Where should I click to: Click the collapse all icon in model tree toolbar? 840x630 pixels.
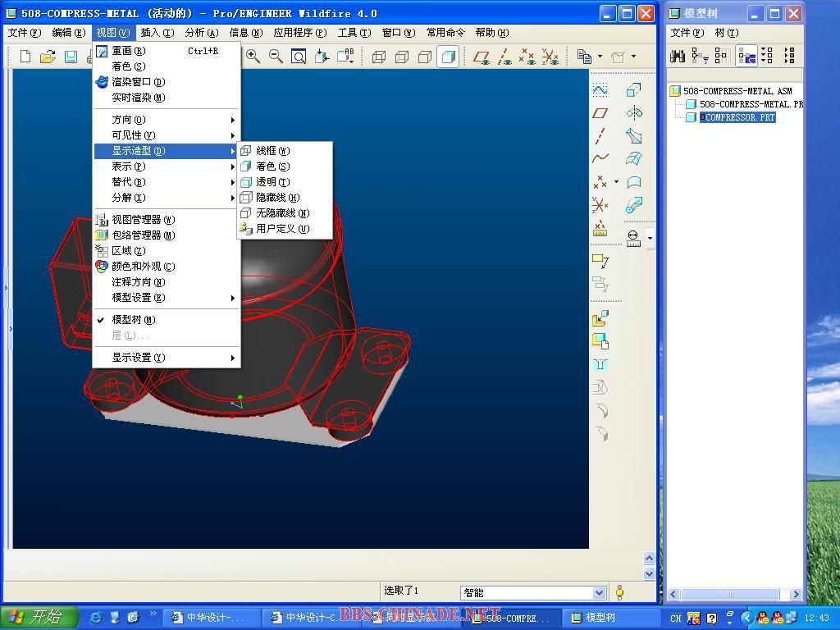click(x=789, y=55)
